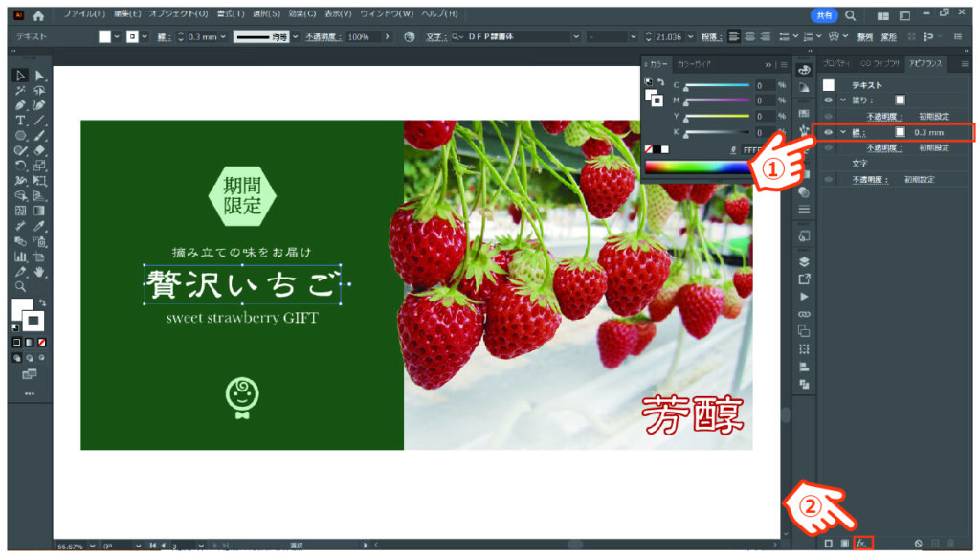The height and width of the screenshot is (558, 980).
Task: Open 効果(C) menu
Action: coord(301,13)
